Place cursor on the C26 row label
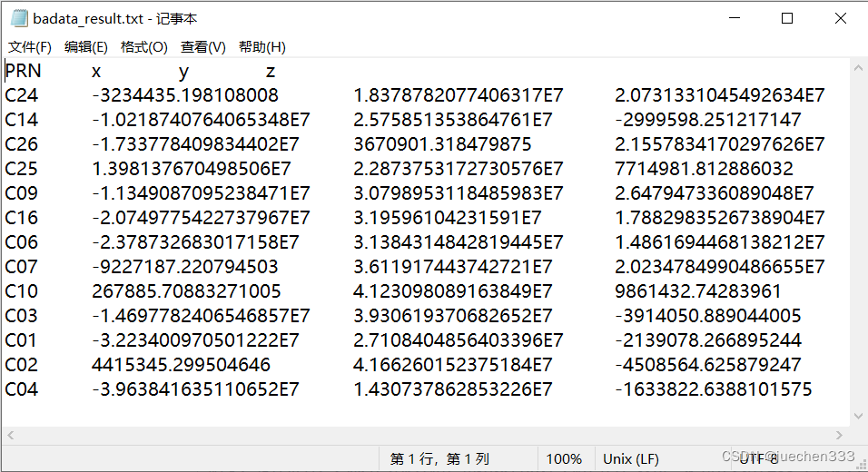Viewport: 868px width, 472px height. (x=22, y=143)
